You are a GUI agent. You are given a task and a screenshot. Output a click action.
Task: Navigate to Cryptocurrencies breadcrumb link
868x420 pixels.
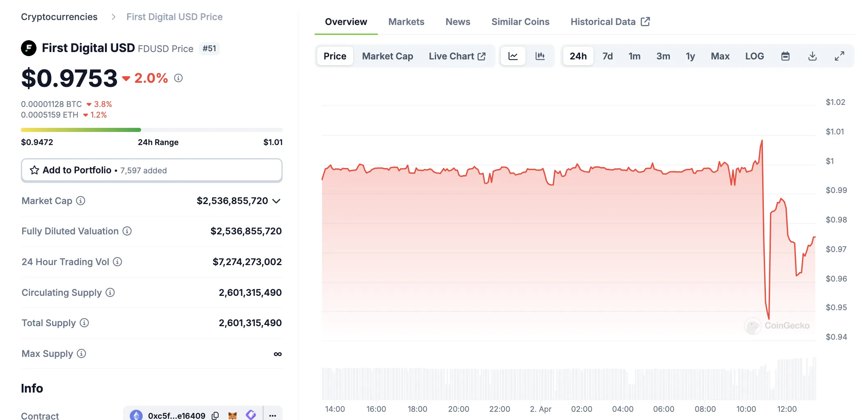(x=59, y=16)
